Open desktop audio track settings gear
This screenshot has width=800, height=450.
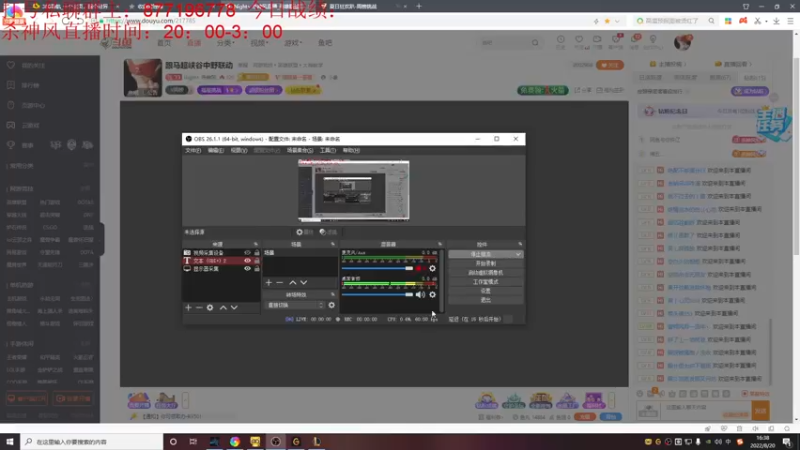click(433, 294)
